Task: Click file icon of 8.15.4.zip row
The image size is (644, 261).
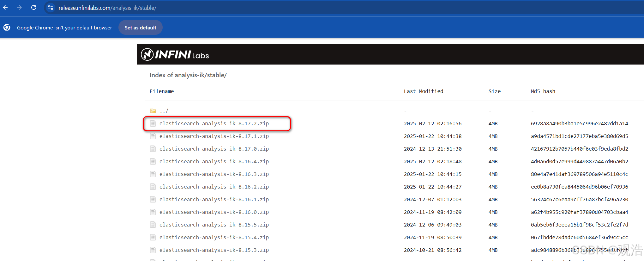Action: (x=153, y=237)
